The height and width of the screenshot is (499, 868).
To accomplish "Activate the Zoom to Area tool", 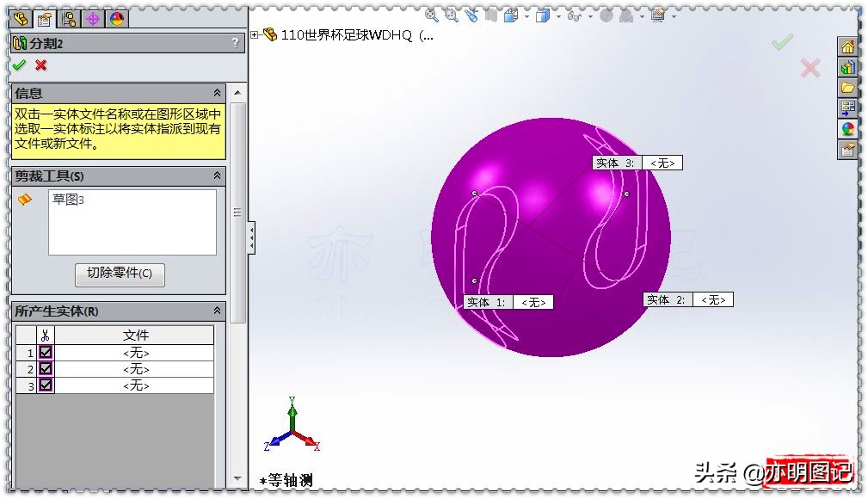I will pos(450,15).
